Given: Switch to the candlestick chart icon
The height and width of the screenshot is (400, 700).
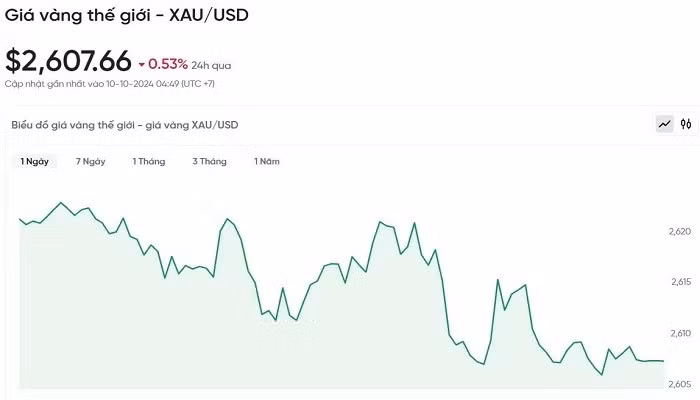Looking at the screenshot, I should (x=686, y=125).
